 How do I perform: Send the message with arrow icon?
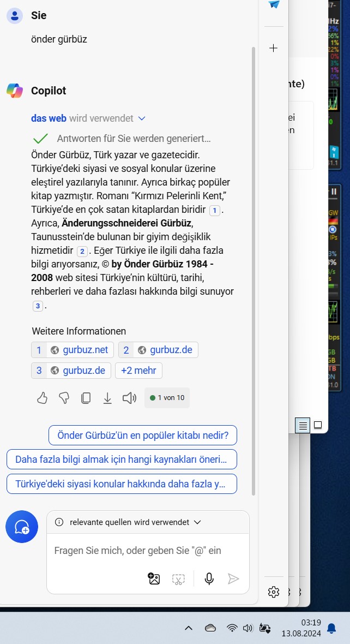point(233,579)
